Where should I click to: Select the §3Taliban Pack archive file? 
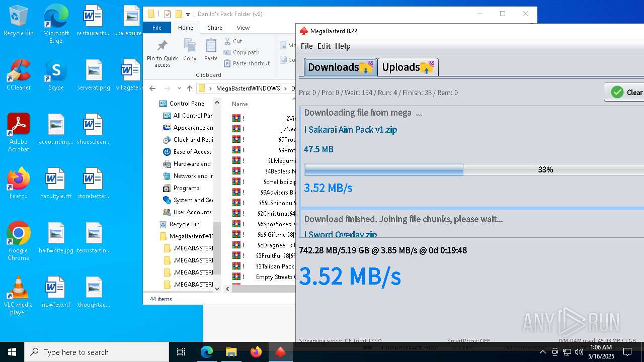point(264,266)
